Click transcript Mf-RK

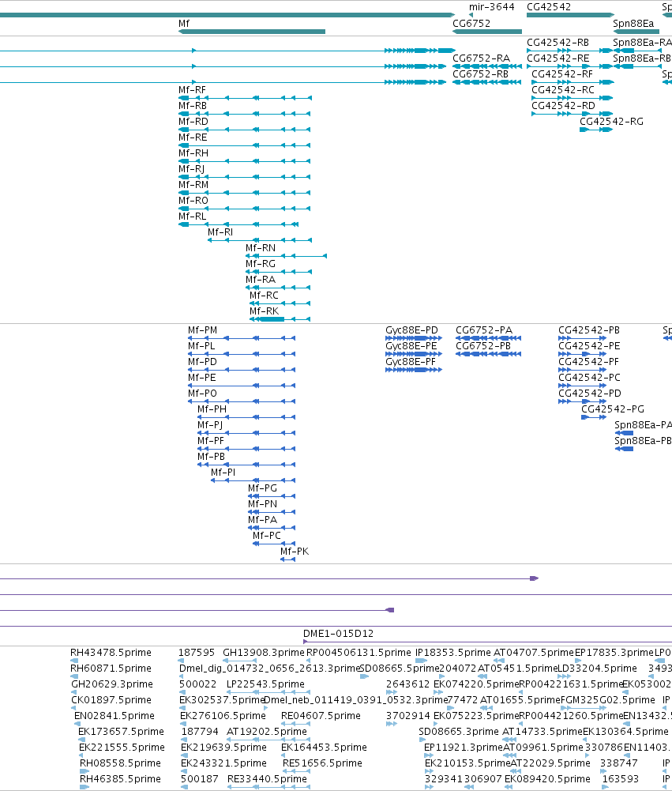click(x=265, y=311)
